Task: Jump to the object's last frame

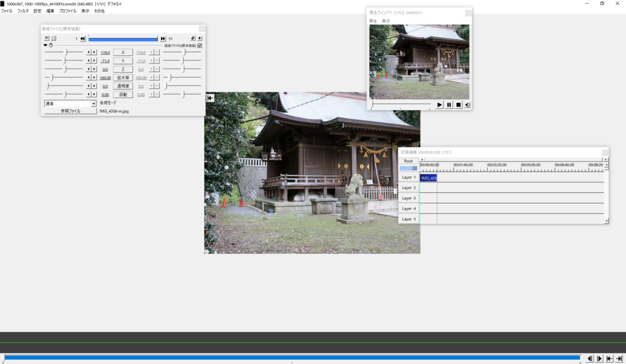Action: tap(163, 39)
